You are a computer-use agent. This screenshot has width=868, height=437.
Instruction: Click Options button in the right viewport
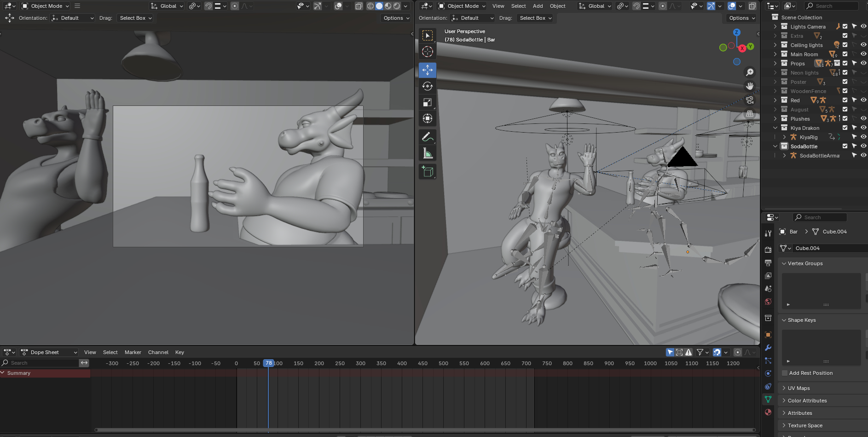pos(742,18)
